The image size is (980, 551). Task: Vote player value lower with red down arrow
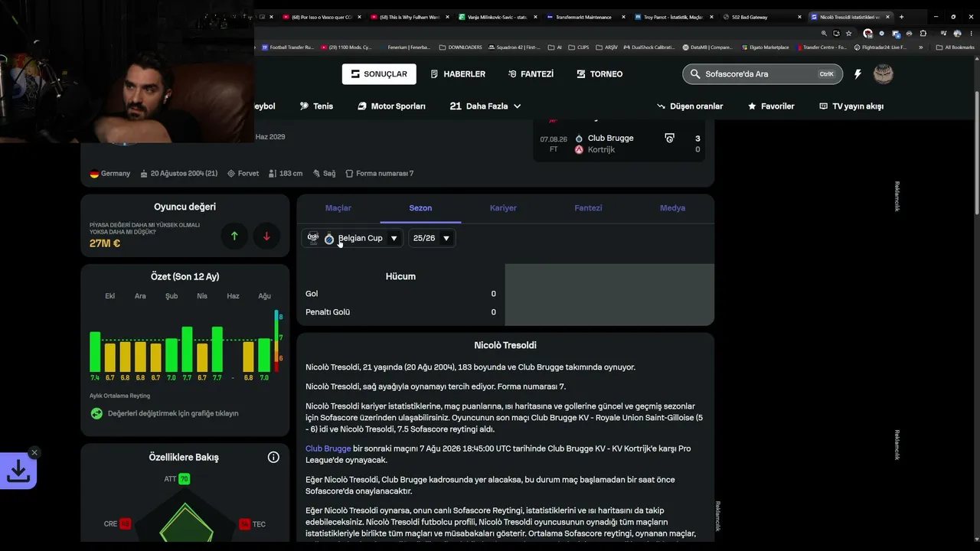(x=266, y=236)
